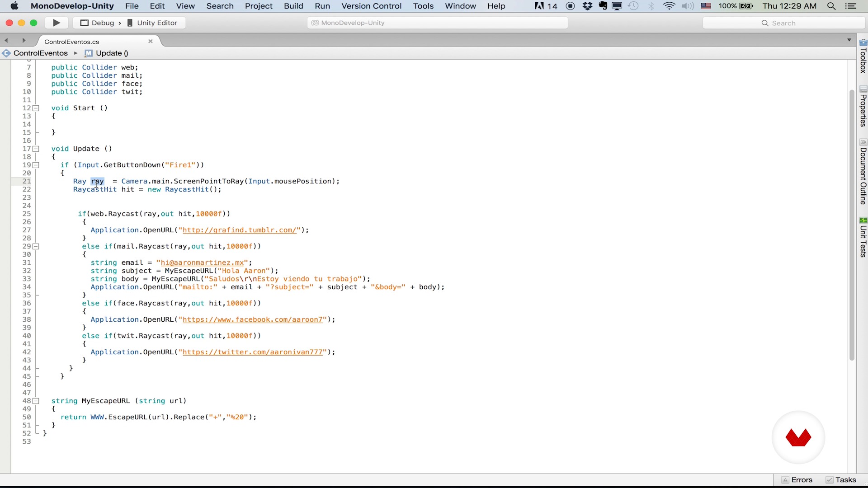Viewport: 868px width, 488px height.
Task: Click the Search field in toolbar
Action: [783, 23]
